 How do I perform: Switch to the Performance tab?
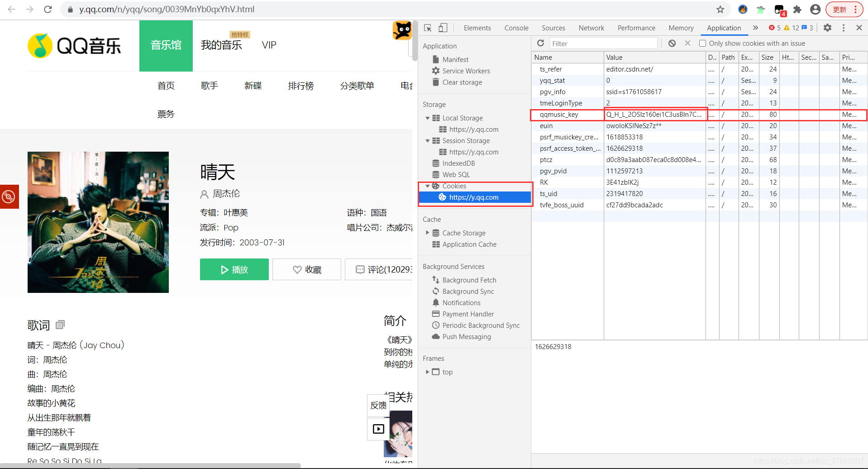(x=636, y=28)
